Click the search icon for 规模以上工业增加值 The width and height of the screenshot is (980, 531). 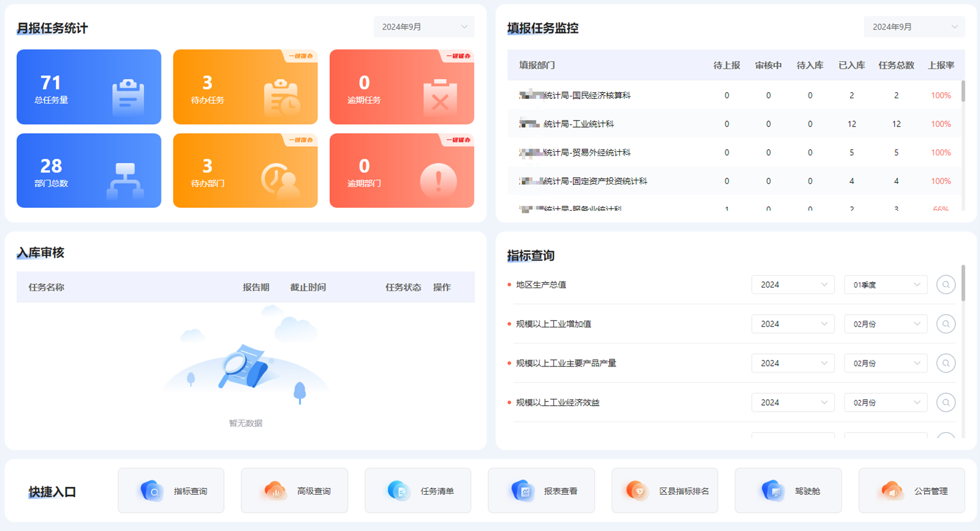(946, 324)
